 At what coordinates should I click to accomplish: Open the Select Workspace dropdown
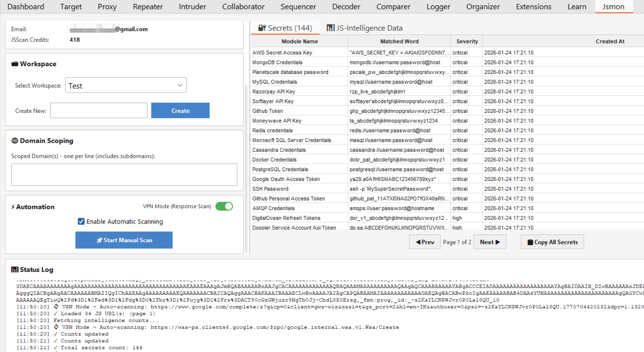126,86
